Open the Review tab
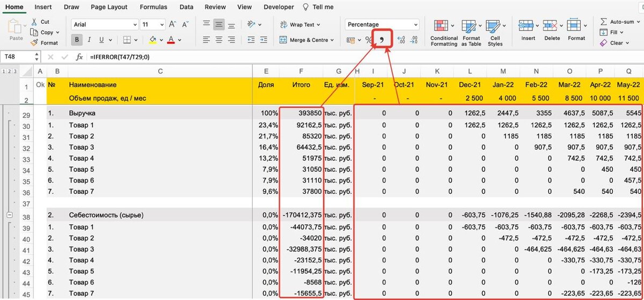Image resolution: width=644 pixels, height=300 pixels. click(x=215, y=7)
